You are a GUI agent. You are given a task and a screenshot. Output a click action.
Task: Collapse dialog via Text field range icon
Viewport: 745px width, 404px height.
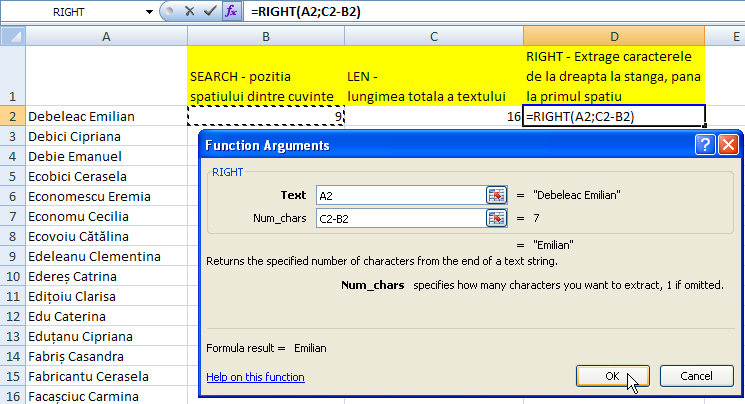pos(496,195)
